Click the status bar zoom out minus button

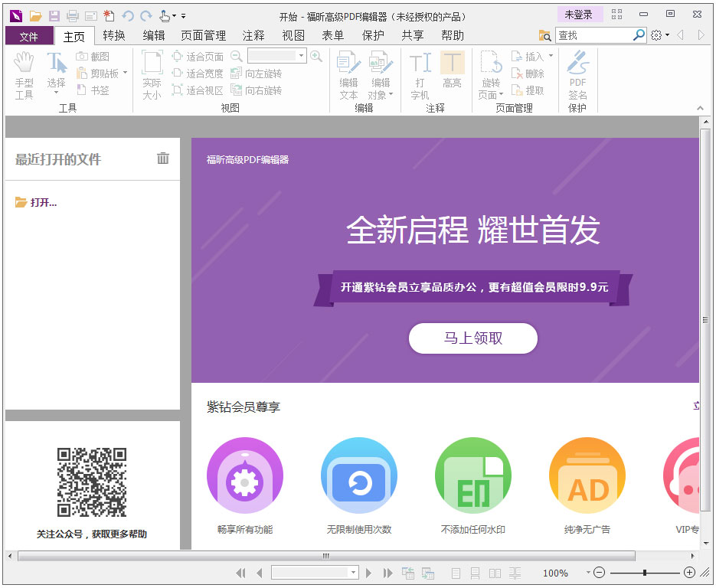coord(600,573)
